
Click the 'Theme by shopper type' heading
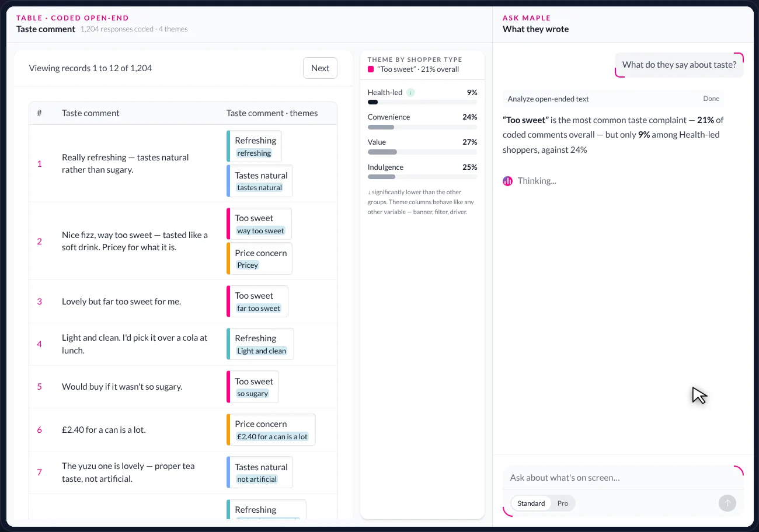click(415, 60)
